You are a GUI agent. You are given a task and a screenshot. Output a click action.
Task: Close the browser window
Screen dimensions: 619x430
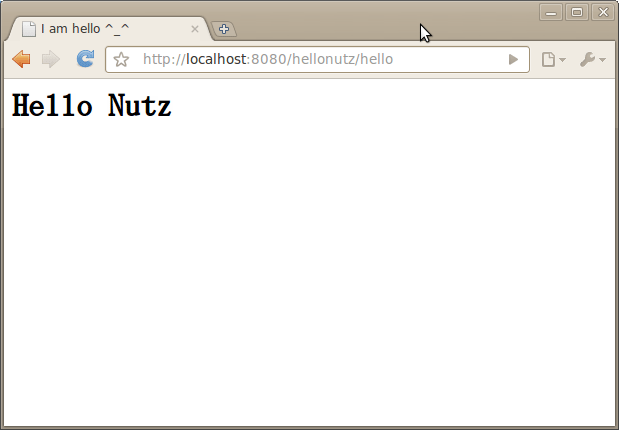602,12
